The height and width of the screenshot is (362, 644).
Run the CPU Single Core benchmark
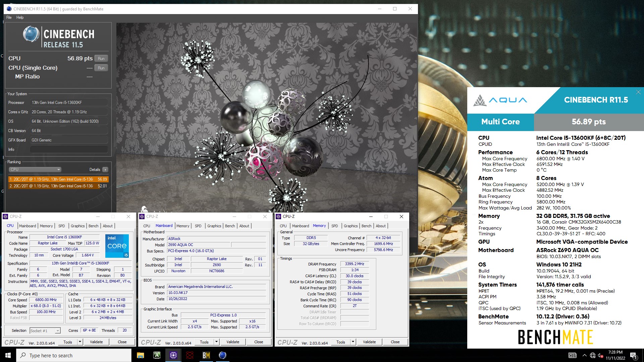click(x=101, y=68)
